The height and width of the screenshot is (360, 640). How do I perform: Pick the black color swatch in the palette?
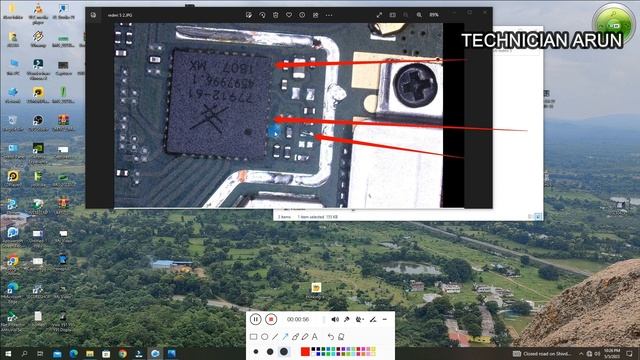click(x=313, y=349)
